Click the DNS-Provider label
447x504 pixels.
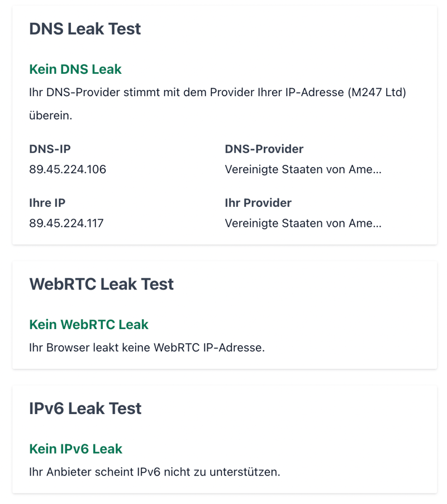pos(264,149)
